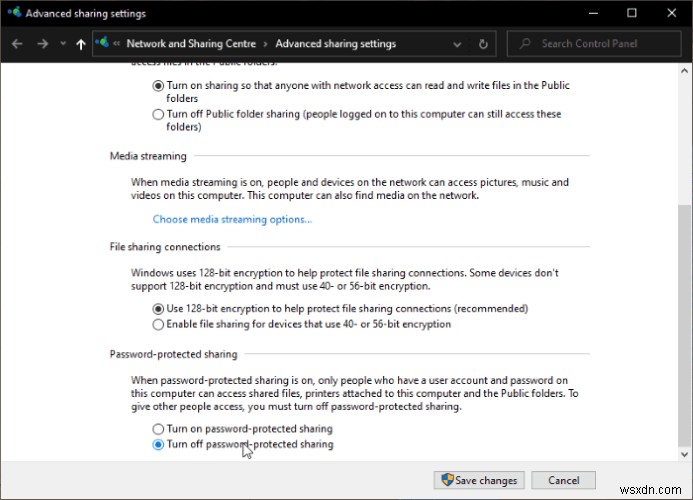The height and width of the screenshot is (500, 693).
Task: Open address bar history dropdown
Action: coord(457,44)
